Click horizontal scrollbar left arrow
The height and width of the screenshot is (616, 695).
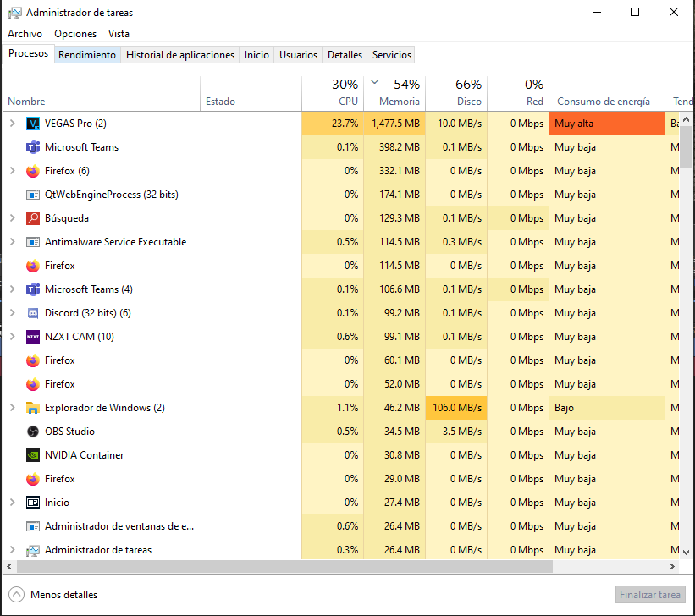pyautogui.click(x=8, y=566)
